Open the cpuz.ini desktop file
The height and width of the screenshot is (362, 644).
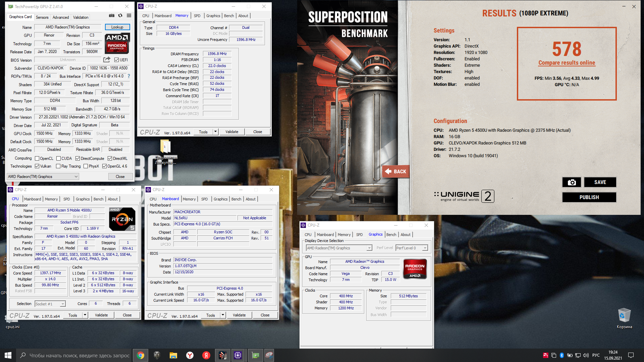[x=12, y=322]
